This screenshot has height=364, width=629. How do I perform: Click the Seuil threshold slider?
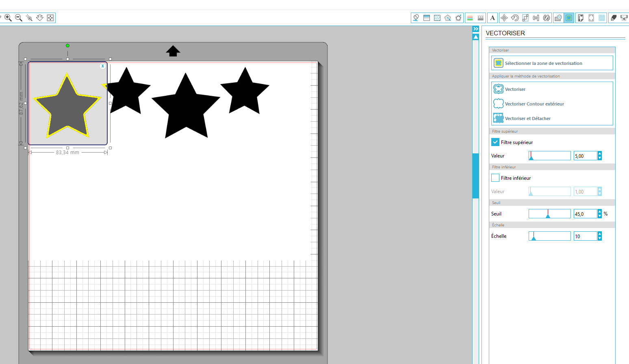point(549,214)
